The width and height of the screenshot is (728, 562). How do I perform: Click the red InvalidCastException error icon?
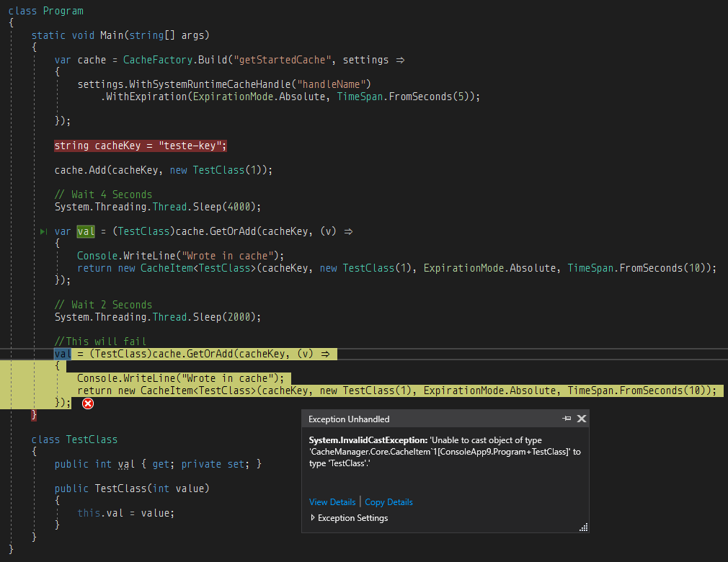88,403
